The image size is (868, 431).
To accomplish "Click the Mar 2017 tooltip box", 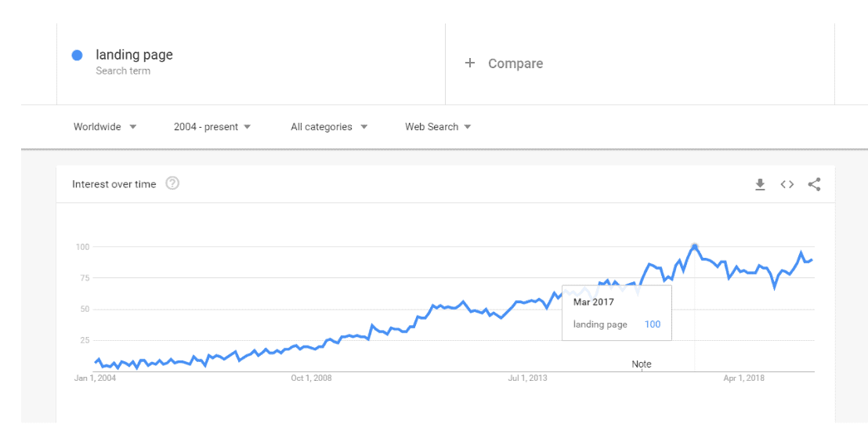I will click(x=617, y=313).
